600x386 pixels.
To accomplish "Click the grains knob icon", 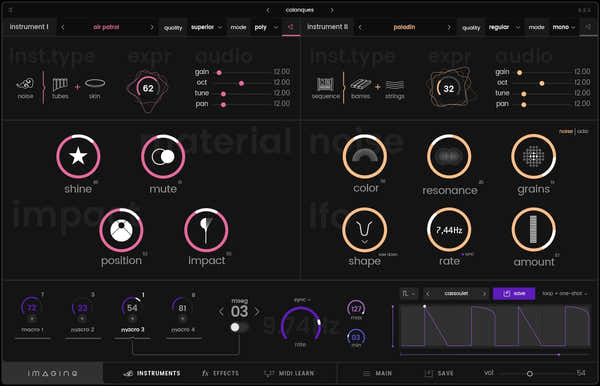I will click(533, 156).
